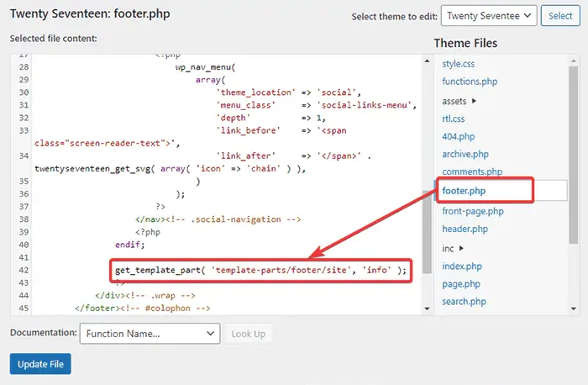Open functions.php theme file
Viewport: 588px width, 385px height.
click(x=470, y=82)
